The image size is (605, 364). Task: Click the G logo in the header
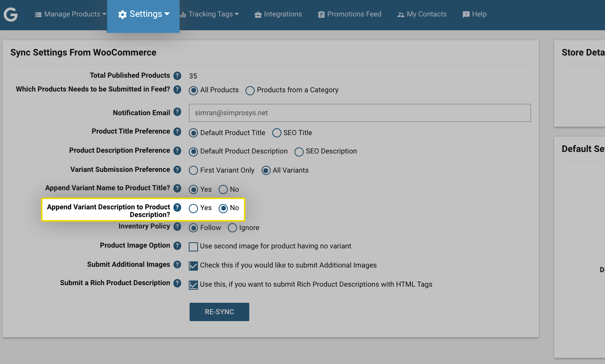pos(11,15)
